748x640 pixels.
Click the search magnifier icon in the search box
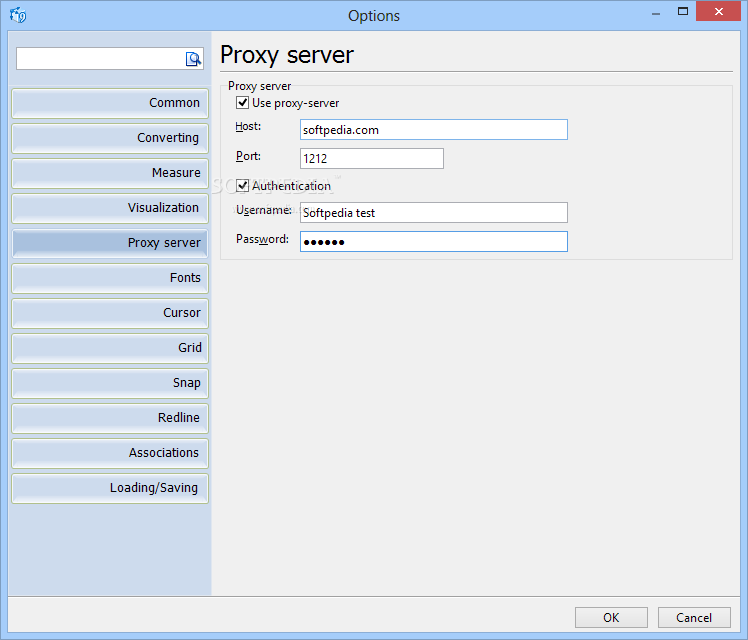point(193,59)
